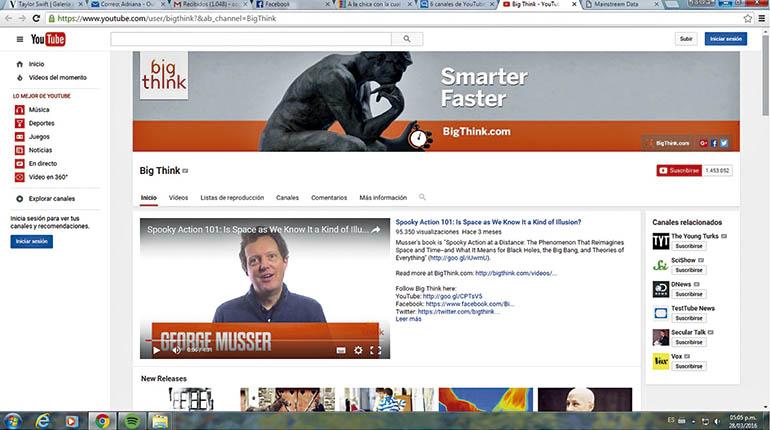Mute the video with the speaker icon
Viewport: 770px width, 430px height.
(x=176, y=350)
